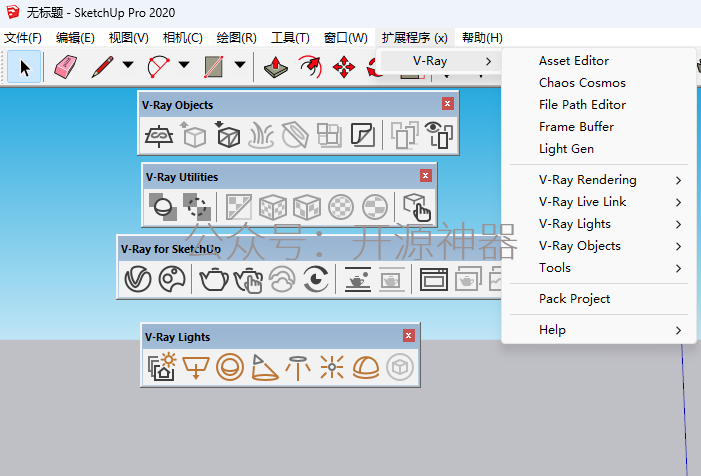701x476 pixels.
Task: Click the sphere-with-squares icon in V-Ray Utilities
Action: tap(162, 207)
